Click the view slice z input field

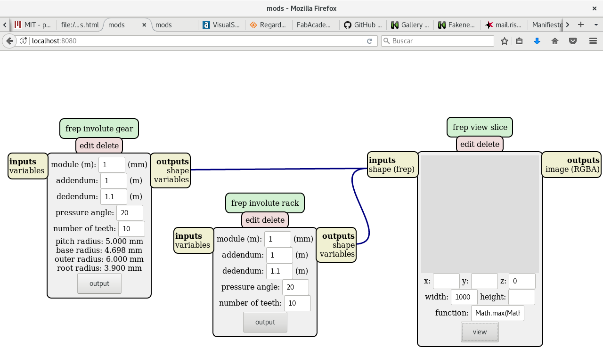[x=522, y=281]
